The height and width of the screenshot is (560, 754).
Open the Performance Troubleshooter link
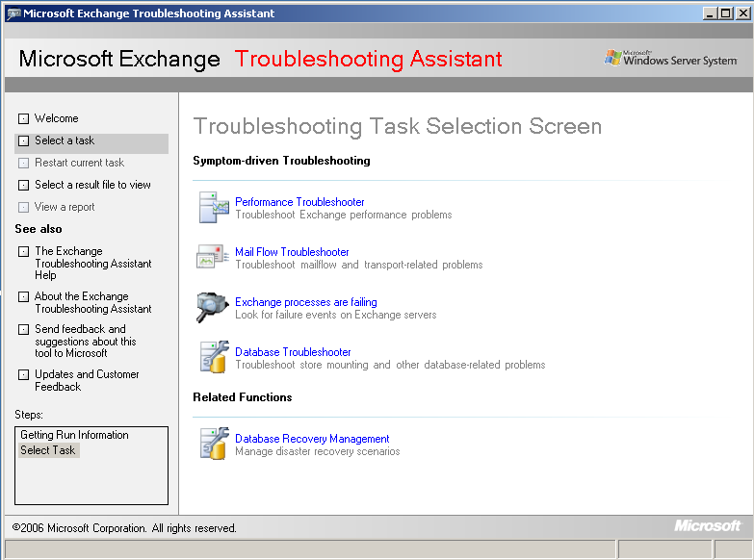coord(299,202)
